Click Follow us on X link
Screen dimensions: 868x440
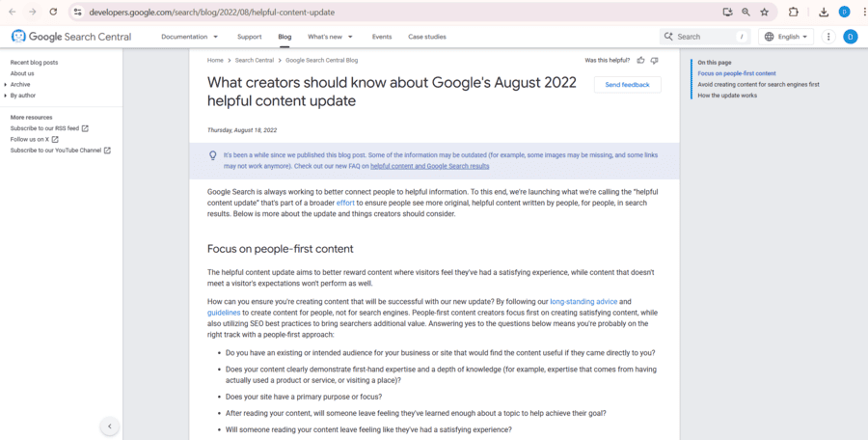tap(30, 139)
